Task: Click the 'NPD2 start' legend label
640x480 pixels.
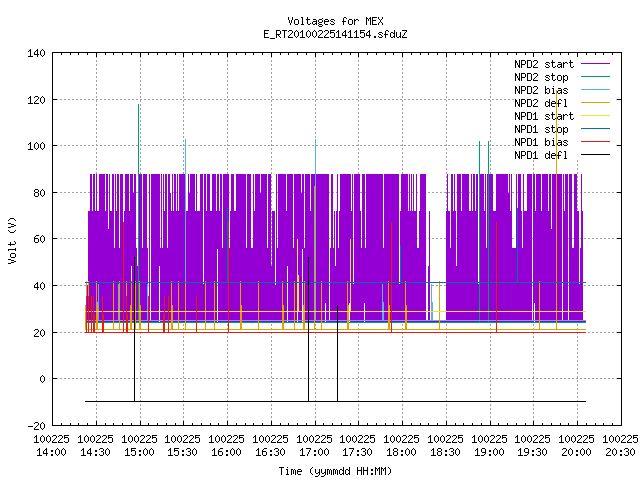Action: [x=544, y=64]
